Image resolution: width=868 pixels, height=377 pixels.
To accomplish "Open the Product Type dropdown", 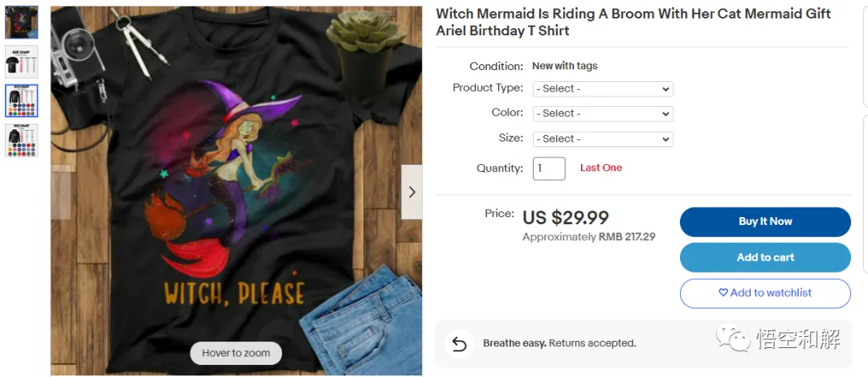I will point(603,88).
